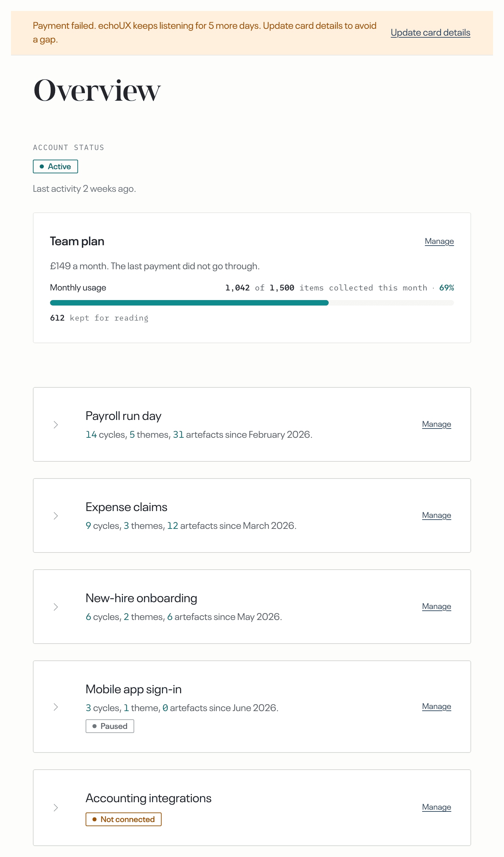Click the Active account status badge
This screenshot has width=504, height=857.
click(x=55, y=166)
